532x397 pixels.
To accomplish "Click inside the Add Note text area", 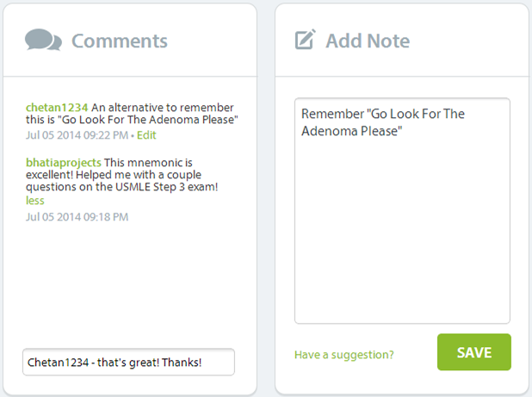I will coord(402,211).
